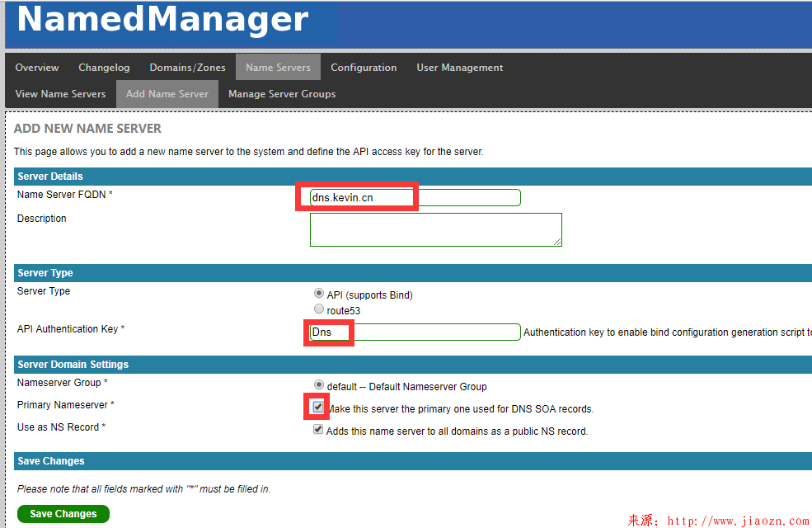This screenshot has width=812, height=528.
Task: Open the Overview menu item
Action: coord(37,68)
